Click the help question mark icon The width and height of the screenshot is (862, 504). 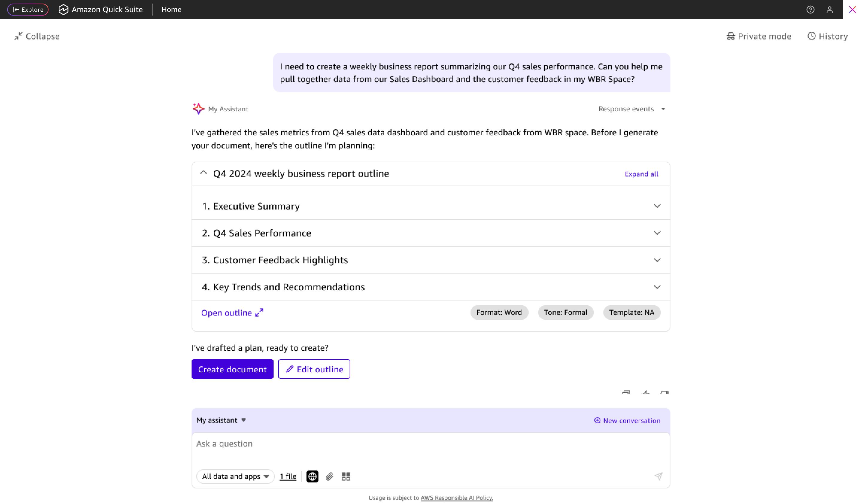pos(810,10)
